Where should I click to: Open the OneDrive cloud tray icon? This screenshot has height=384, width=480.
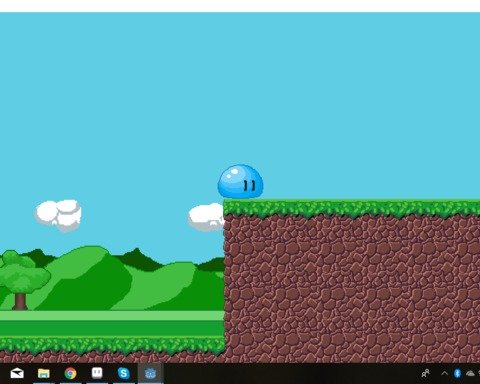(470, 373)
